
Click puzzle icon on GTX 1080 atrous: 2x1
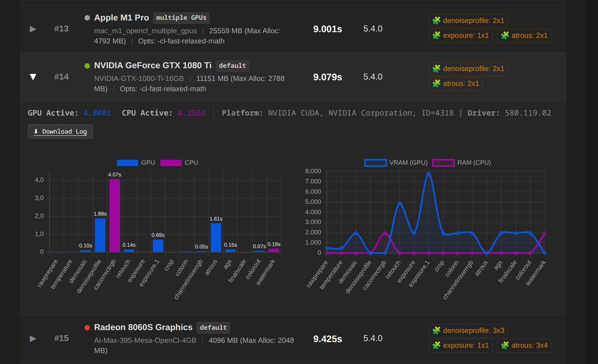tap(436, 84)
